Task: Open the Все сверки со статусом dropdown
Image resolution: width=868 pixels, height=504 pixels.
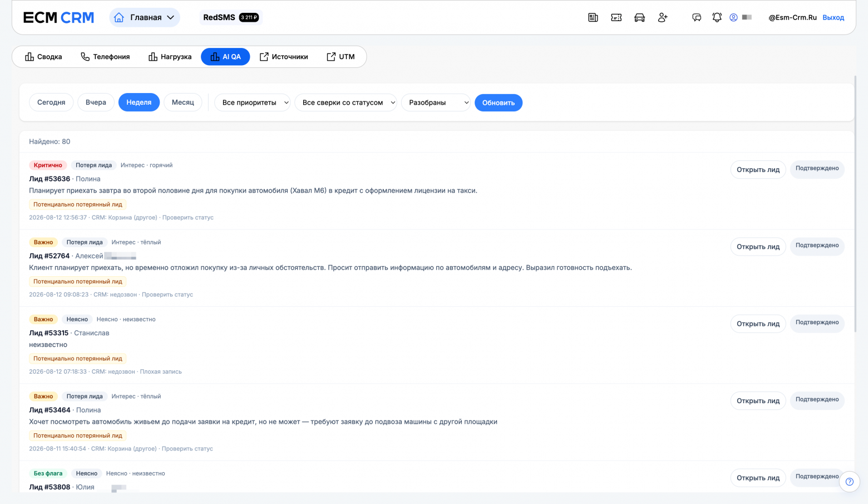Action: click(x=346, y=102)
